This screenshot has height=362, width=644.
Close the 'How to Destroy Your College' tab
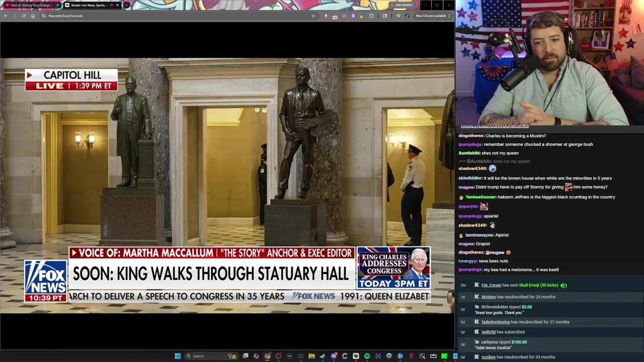(57, 5)
